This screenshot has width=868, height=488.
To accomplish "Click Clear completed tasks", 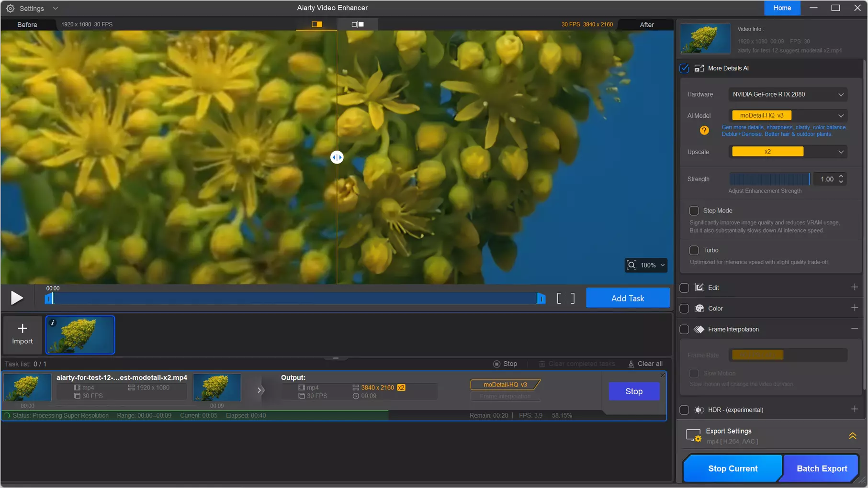I will [x=577, y=364].
